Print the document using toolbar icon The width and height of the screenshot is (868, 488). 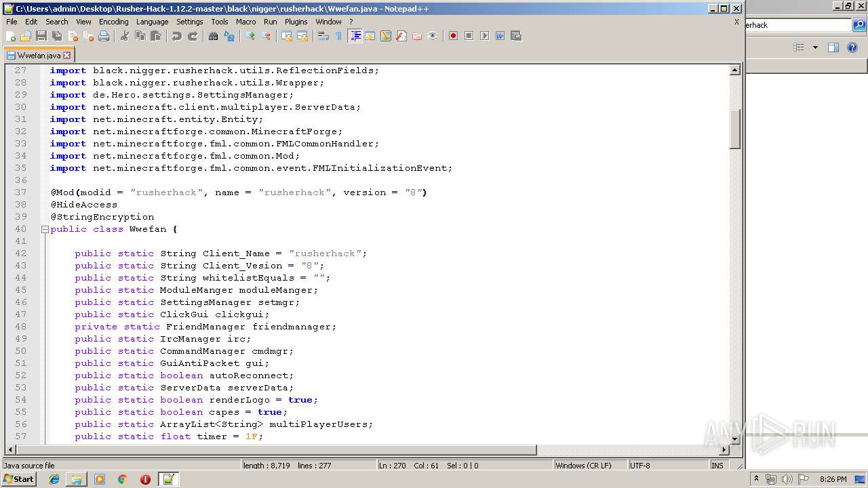coord(104,36)
